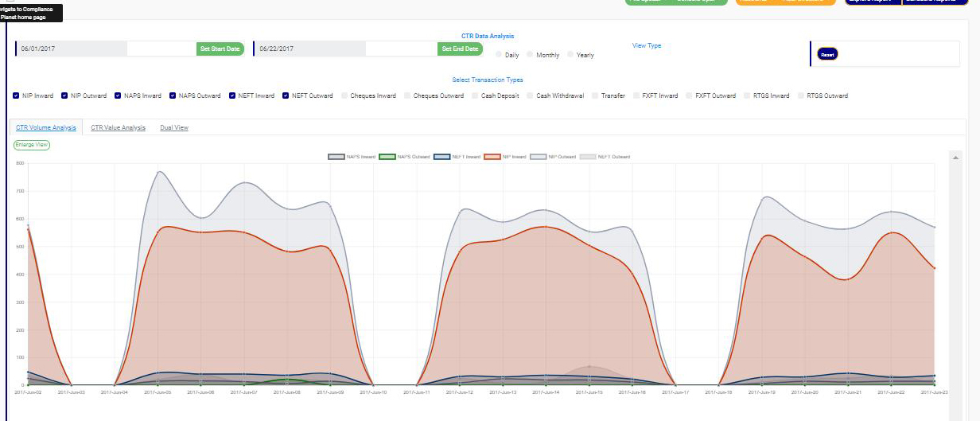
Task: Select the Daily view type
Action: click(x=499, y=55)
